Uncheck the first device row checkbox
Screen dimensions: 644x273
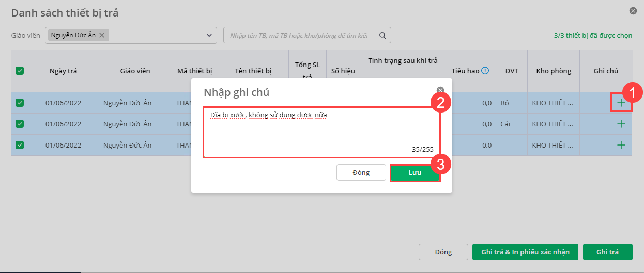20,103
